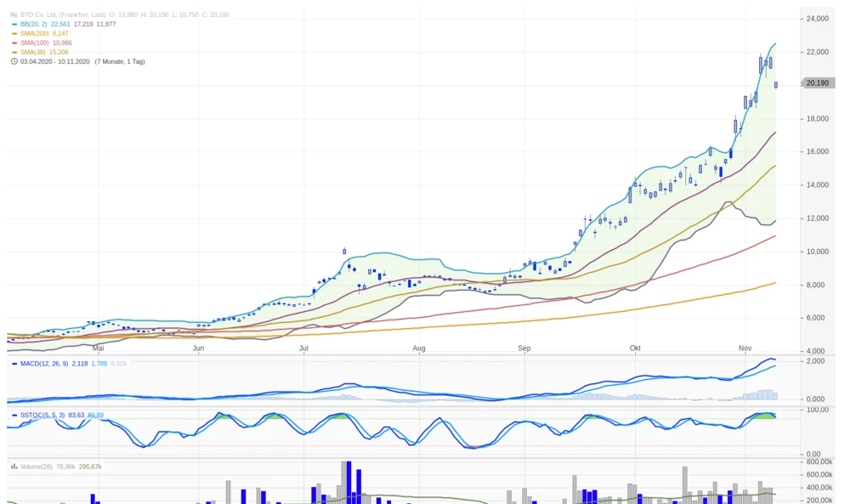Click the Volume panel bar icon

[14, 467]
